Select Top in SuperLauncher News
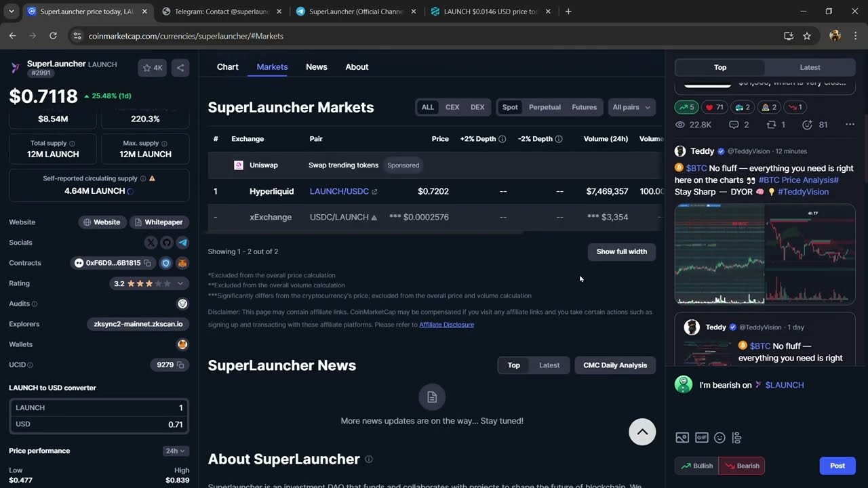Viewport: 868px width, 488px height. pos(514,365)
